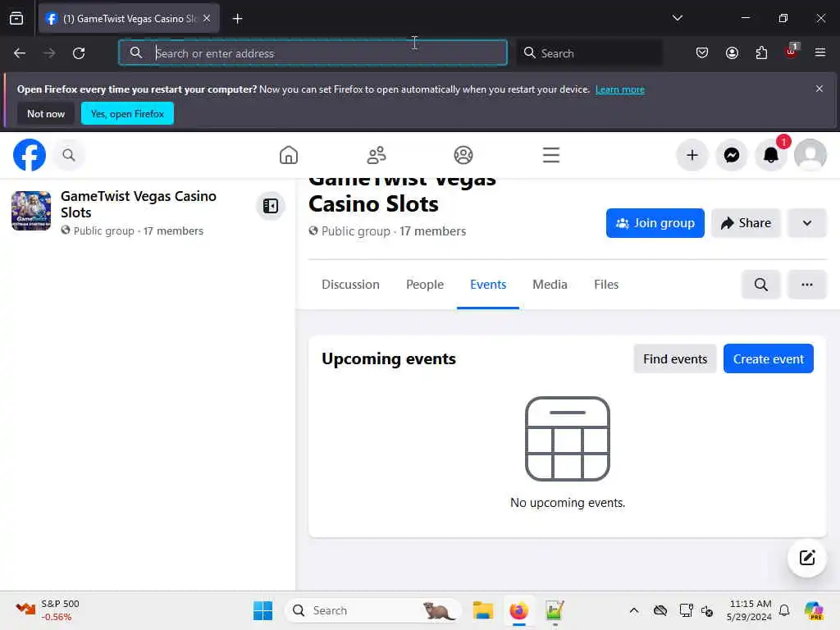Click the plus Create button in Facebook header
This screenshot has width=840, height=630.
[x=692, y=155]
